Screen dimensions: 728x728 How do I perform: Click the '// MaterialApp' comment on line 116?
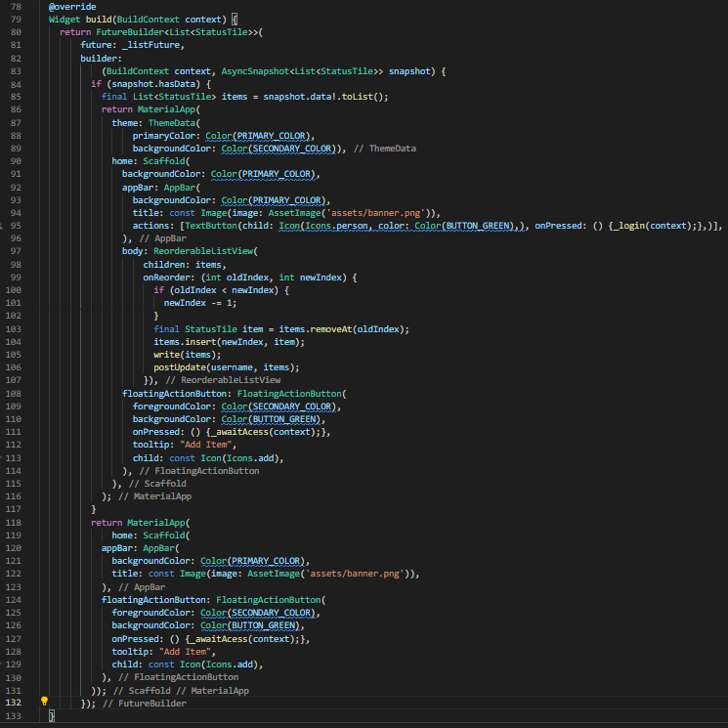click(x=154, y=496)
